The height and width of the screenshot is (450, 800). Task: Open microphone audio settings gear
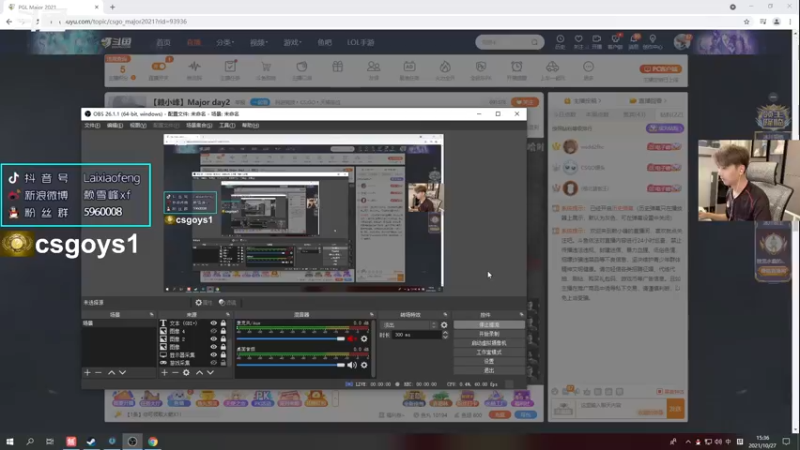pos(364,339)
